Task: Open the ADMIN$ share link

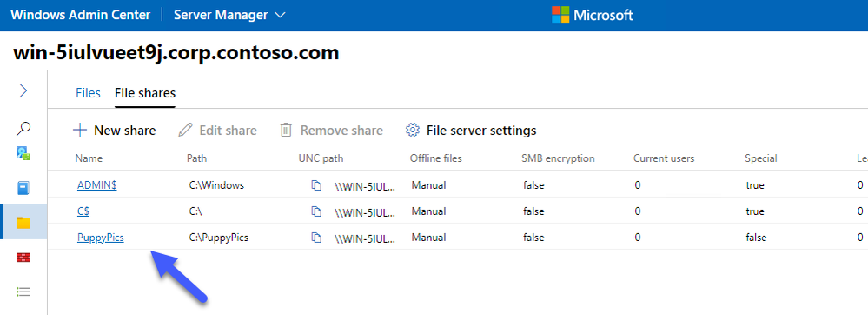Action: point(96,185)
